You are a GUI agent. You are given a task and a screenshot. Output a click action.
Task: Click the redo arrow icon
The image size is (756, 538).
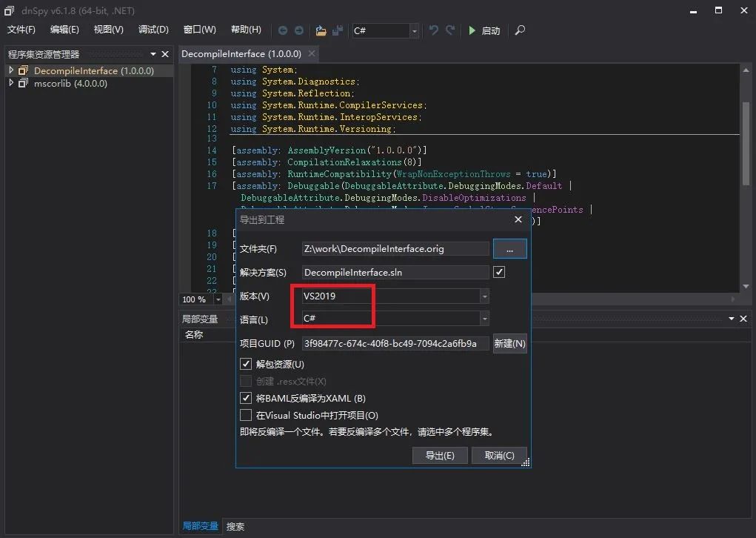pyautogui.click(x=452, y=30)
